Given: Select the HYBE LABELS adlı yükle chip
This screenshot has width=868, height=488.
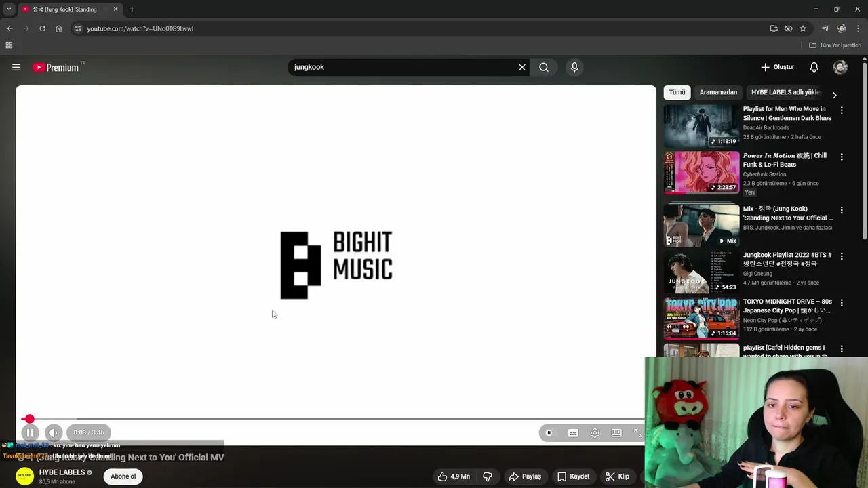Looking at the screenshot, I should [x=785, y=92].
